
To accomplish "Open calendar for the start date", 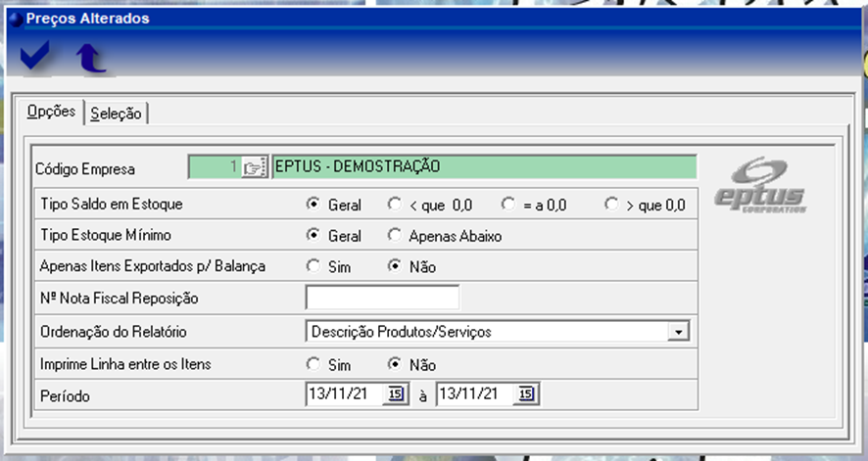I will [395, 394].
